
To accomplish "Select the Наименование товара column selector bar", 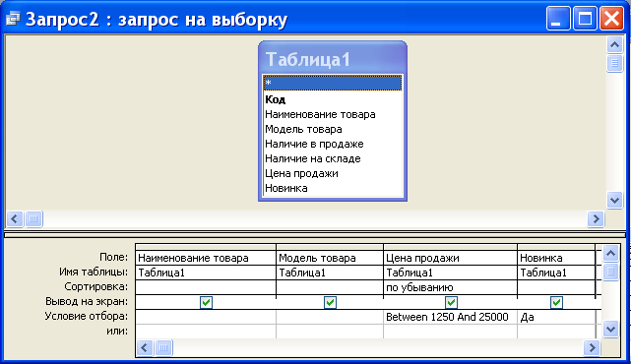I will pos(206,247).
